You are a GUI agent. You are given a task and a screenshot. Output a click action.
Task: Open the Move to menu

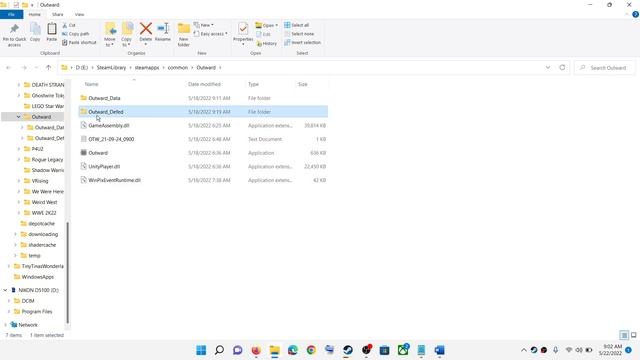110,34
